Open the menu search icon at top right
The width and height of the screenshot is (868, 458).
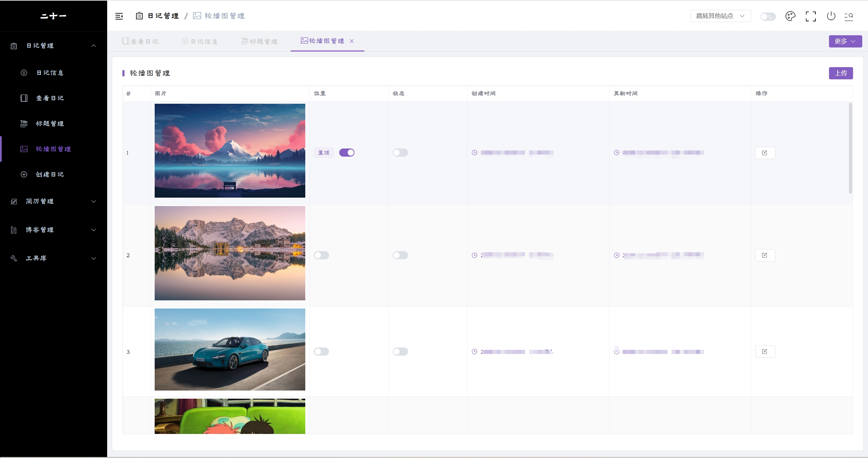point(848,16)
